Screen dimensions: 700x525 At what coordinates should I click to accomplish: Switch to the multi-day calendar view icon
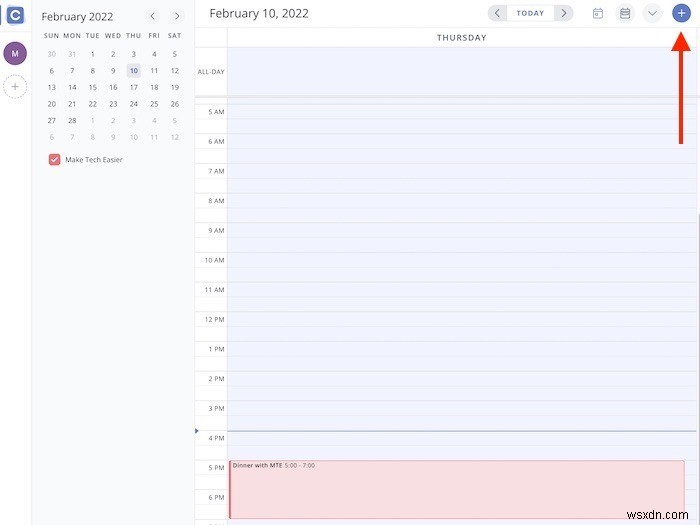pyautogui.click(x=625, y=13)
